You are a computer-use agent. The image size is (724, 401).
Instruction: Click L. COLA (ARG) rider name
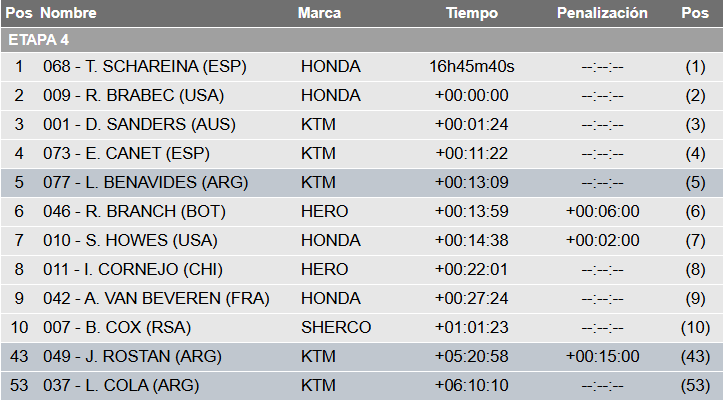[x=121, y=386]
